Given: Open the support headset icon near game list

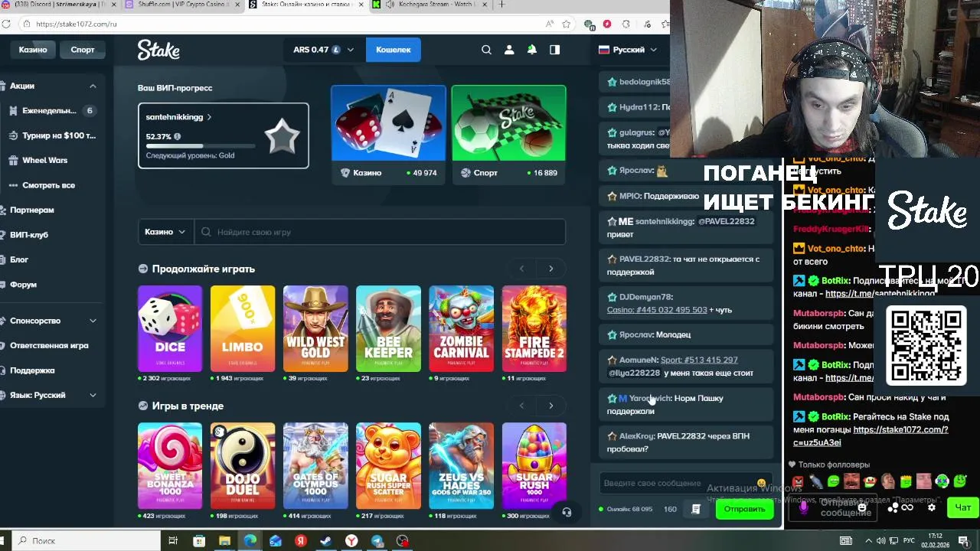Looking at the screenshot, I should click(567, 512).
